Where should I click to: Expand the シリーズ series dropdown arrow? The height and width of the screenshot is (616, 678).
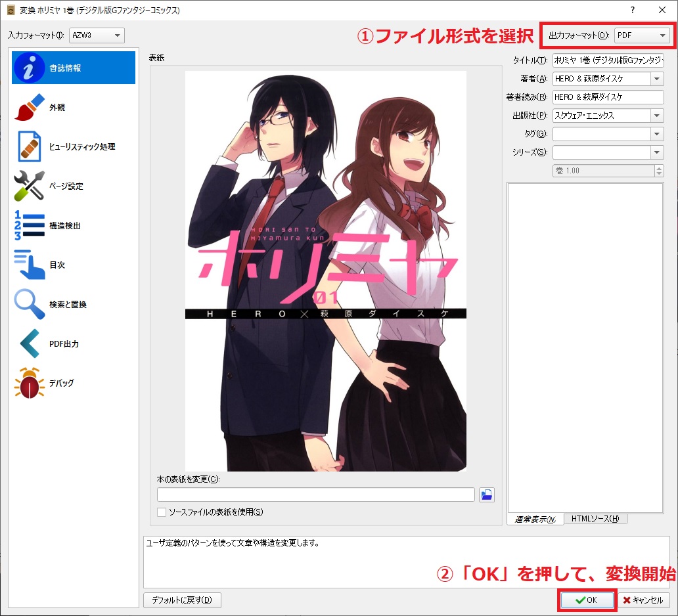[657, 152]
